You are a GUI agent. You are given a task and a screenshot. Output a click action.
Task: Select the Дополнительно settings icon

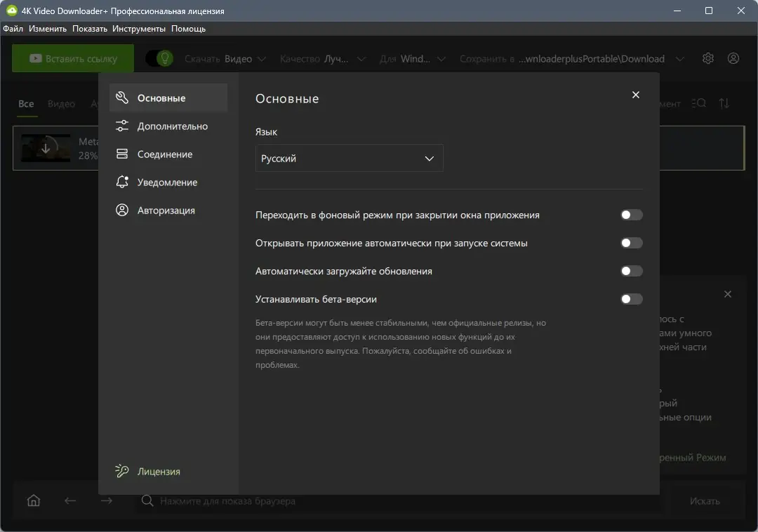pos(122,126)
